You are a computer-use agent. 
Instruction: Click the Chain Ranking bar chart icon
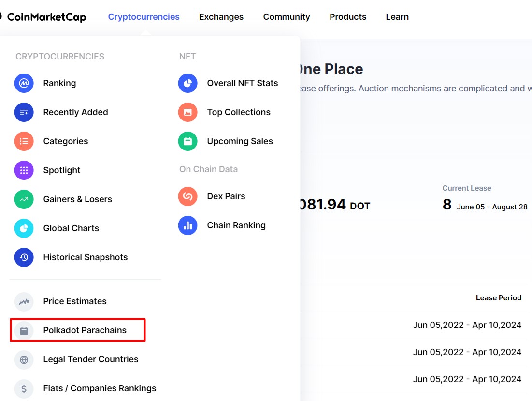click(187, 225)
